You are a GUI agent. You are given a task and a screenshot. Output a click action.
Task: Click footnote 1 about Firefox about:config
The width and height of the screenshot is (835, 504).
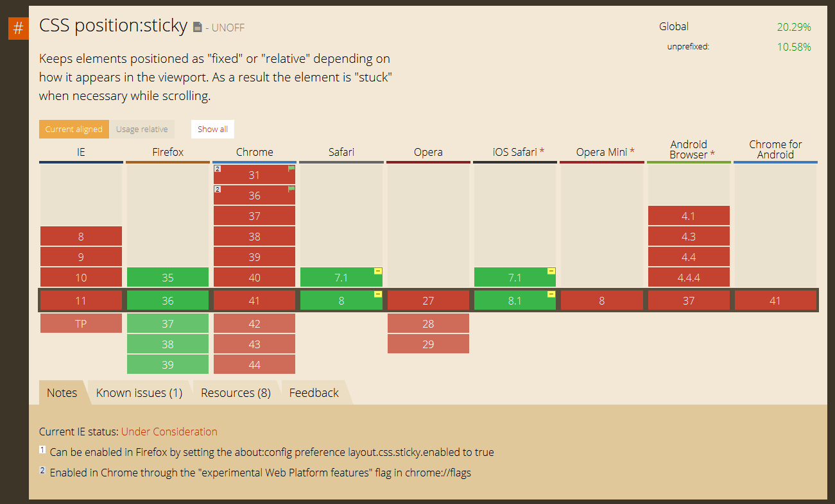266,452
